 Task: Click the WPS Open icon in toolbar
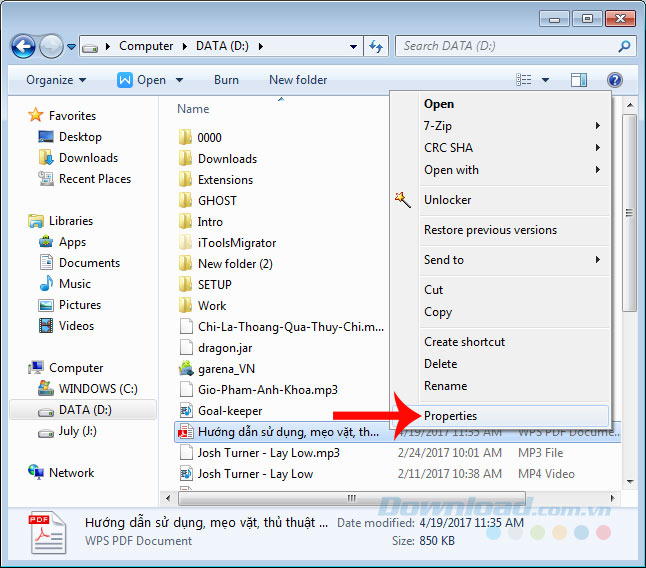click(124, 80)
